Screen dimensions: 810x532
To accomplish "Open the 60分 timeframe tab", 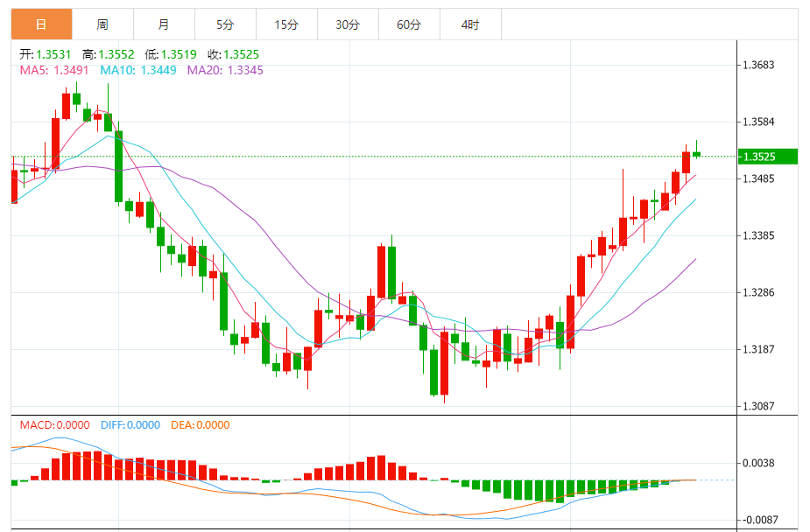I will click(x=409, y=24).
